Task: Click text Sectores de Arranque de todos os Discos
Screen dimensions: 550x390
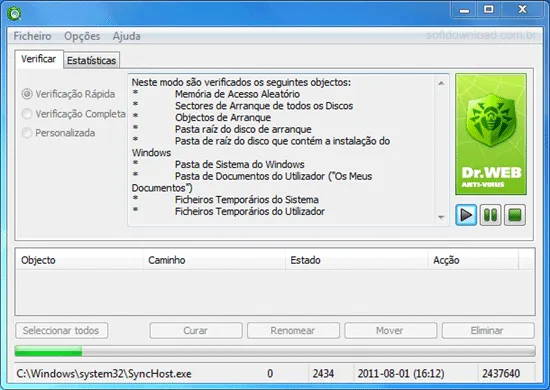Action: pyautogui.click(x=264, y=106)
